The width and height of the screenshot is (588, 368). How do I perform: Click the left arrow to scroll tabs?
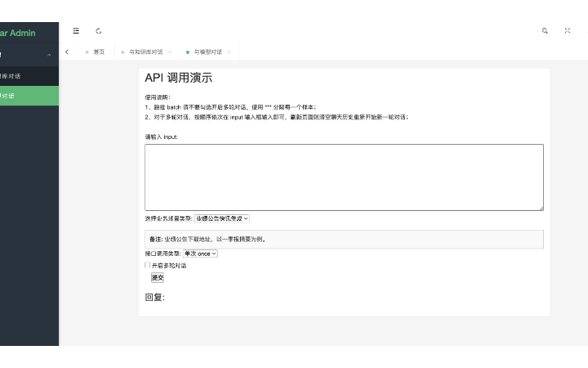tap(67, 52)
